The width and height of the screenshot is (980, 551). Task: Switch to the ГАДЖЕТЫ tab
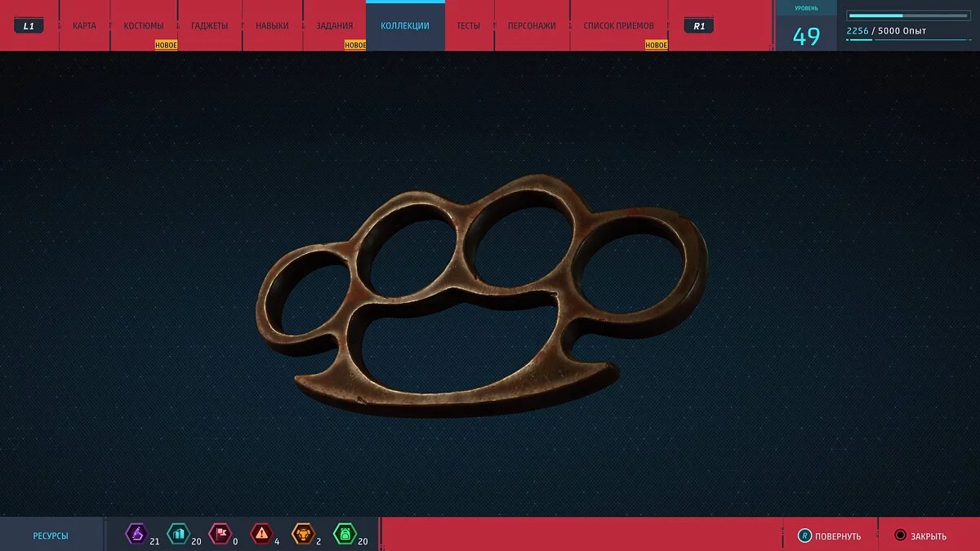210,26
